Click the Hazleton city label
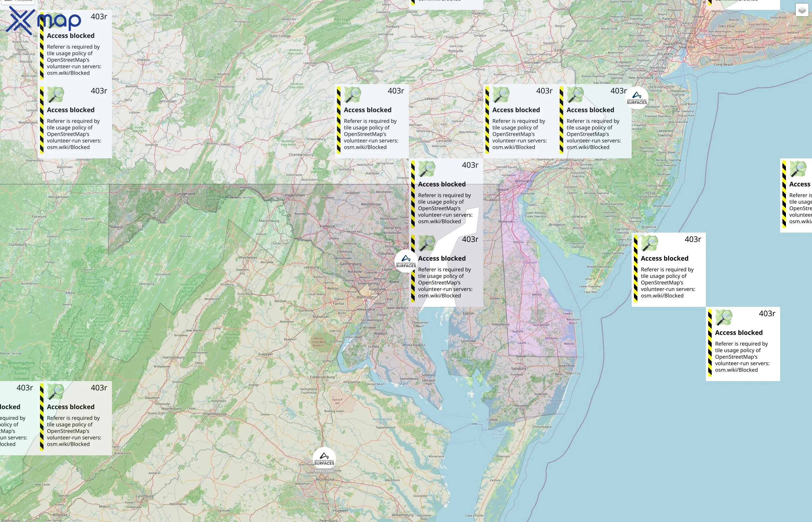The image size is (812, 522). [x=479, y=14]
